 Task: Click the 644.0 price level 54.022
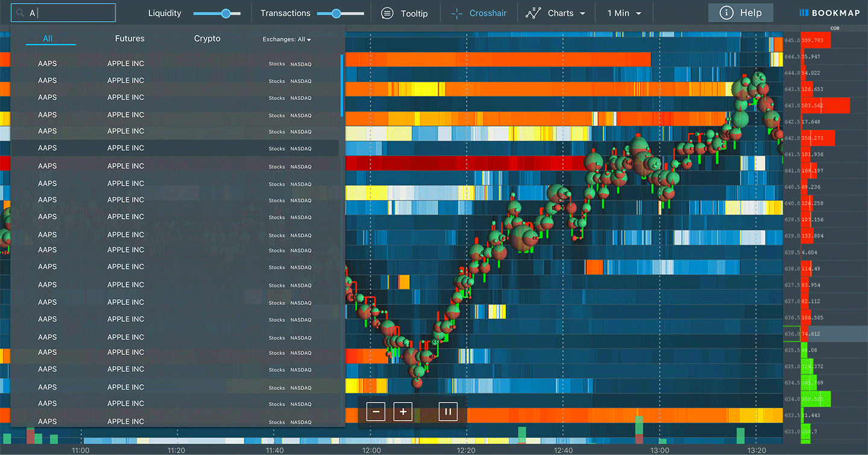811,73
